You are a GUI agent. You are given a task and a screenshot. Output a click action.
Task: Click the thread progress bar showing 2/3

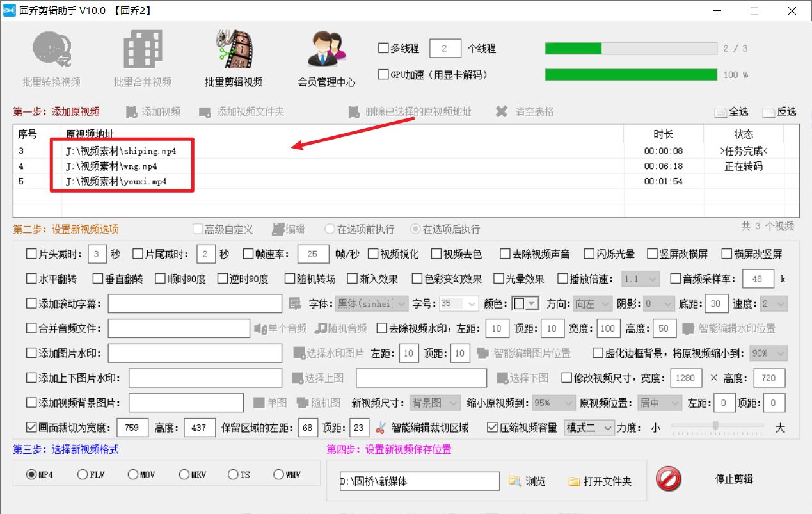click(x=631, y=48)
